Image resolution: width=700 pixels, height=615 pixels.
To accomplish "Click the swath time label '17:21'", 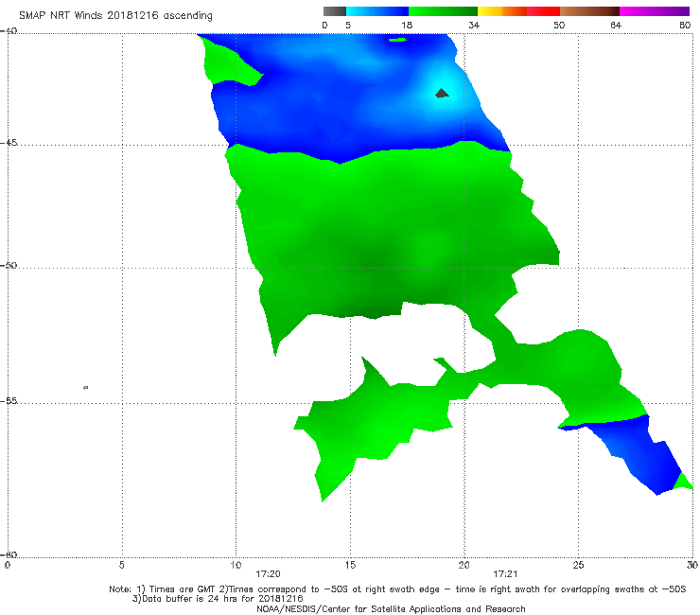I will (505, 574).
